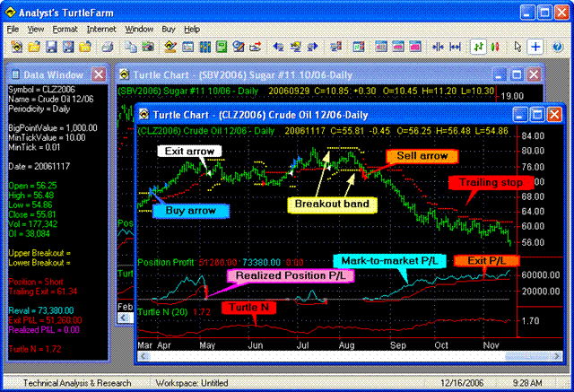Click '12/16/2006' date in status bar
Viewport: 574px width, 392px height.
click(x=462, y=383)
